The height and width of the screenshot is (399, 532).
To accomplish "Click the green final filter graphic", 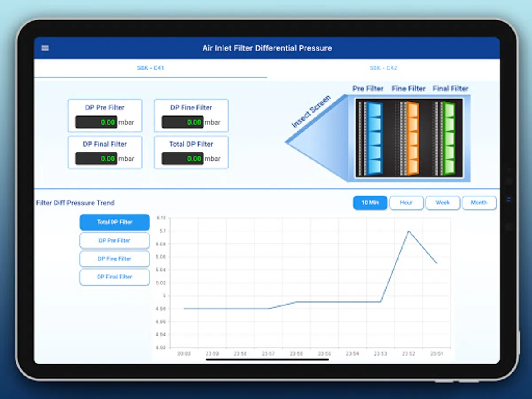I will pyautogui.click(x=449, y=138).
